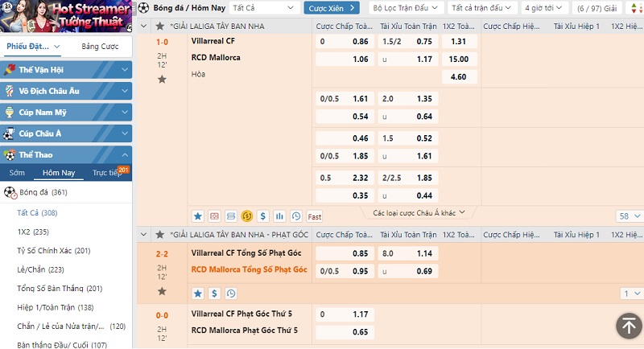This screenshot has width=644, height=349.
Task: Switch to Trực tiếp live tab
Action: point(108,173)
